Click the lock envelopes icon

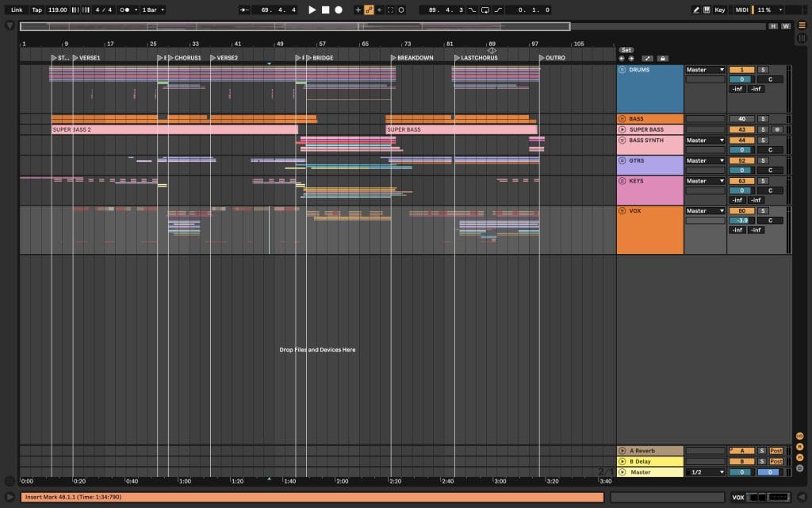pyautogui.click(x=662, y=59)
